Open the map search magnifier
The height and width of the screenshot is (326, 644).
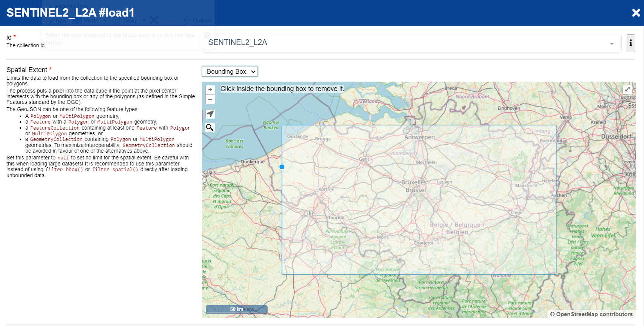point(210,128)
